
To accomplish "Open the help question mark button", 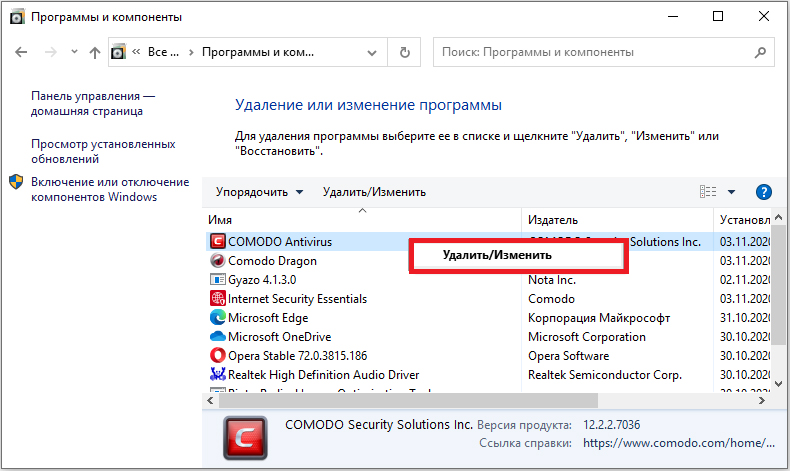I will [x=764, y=192].
